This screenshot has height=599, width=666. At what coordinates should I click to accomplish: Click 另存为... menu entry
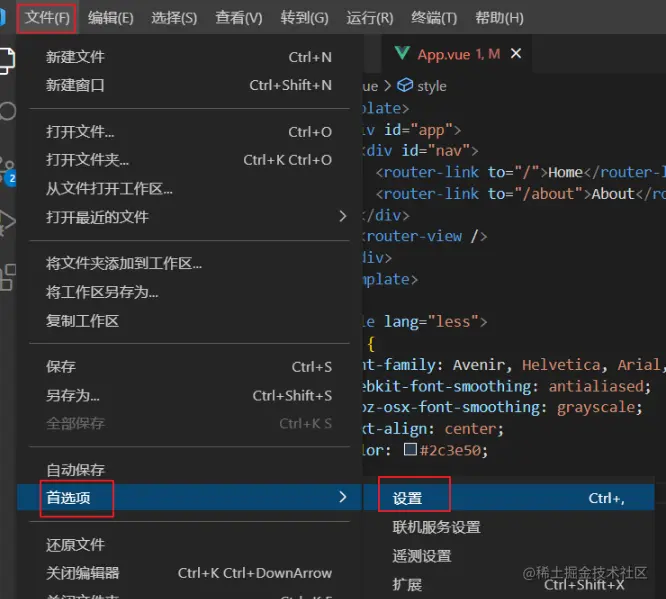pyautogui.click(x=189, y=396)
